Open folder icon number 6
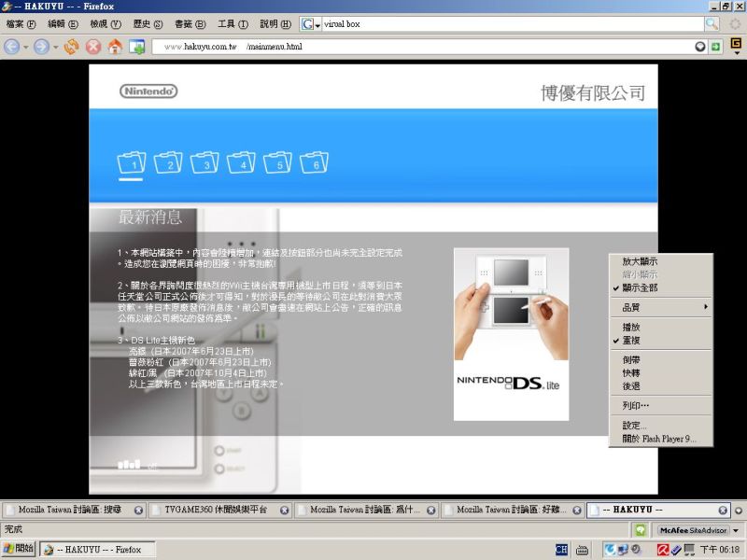The image size is (747, 560). tap(314, 162)
